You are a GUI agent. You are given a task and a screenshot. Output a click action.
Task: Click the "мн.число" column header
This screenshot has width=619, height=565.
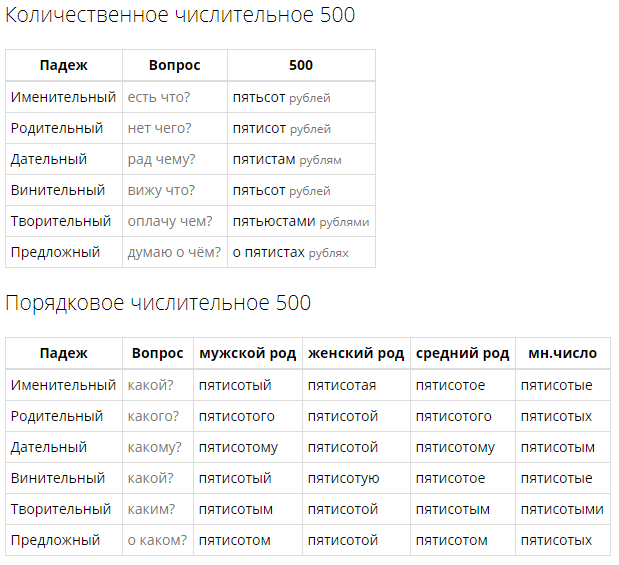coord(563,353)
